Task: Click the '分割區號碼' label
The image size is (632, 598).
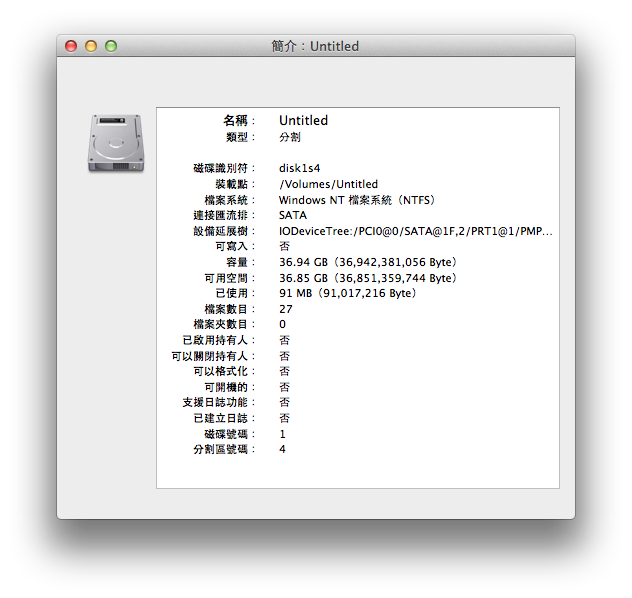Action: pyautogui.click(x=225, y=449)
